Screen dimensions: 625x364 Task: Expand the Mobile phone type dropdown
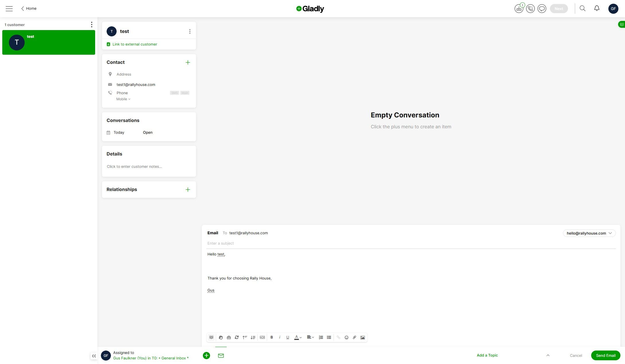pyautogui.click(x=123, y=99)
